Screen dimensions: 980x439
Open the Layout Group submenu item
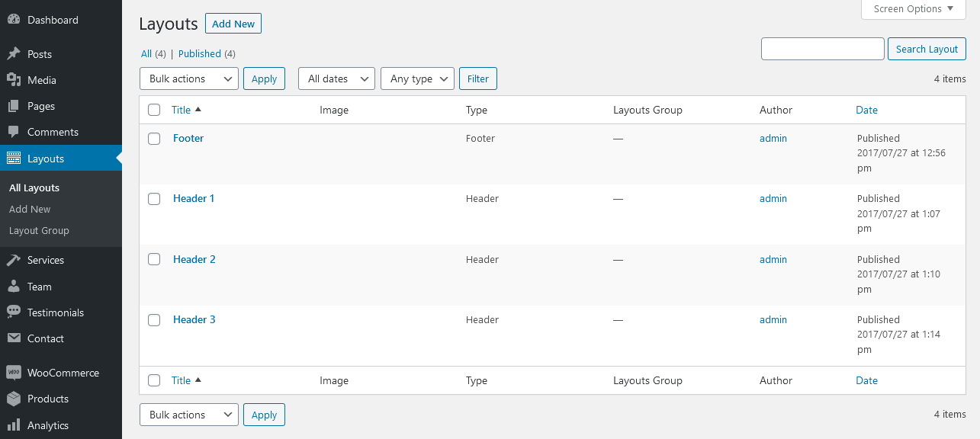[x=39, y=230]
